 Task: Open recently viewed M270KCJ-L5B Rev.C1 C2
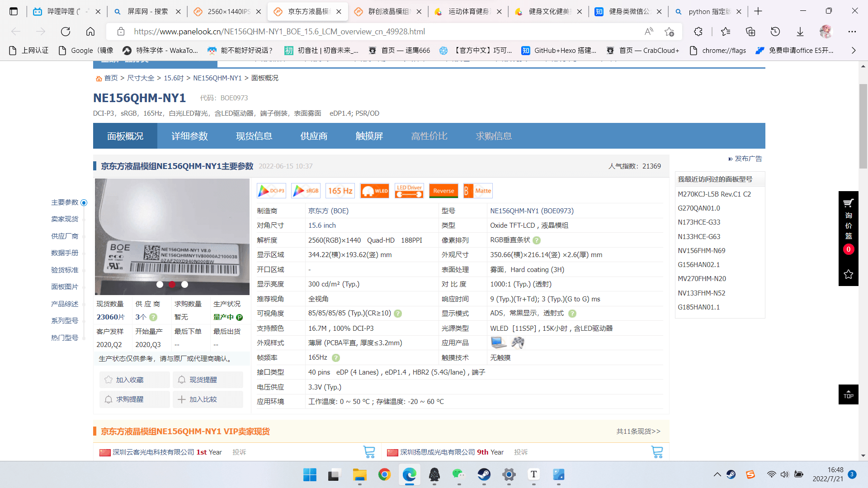(714, 194)
